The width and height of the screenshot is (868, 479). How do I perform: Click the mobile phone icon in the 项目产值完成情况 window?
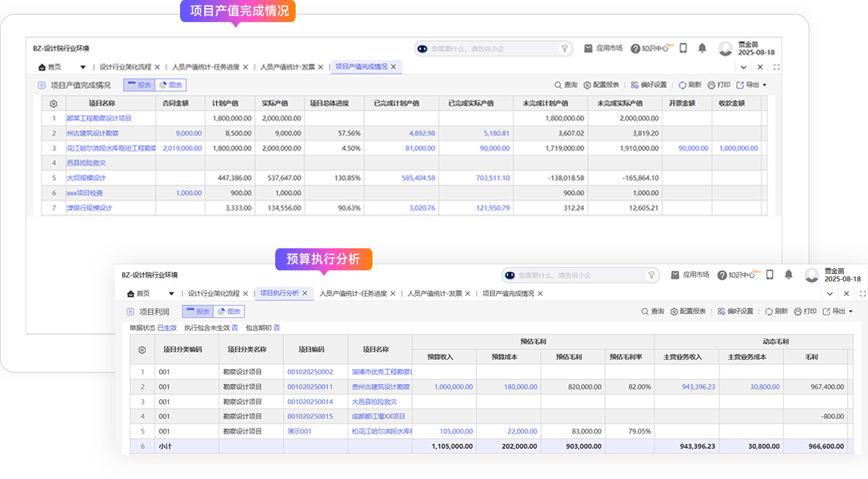coord(683,48)
